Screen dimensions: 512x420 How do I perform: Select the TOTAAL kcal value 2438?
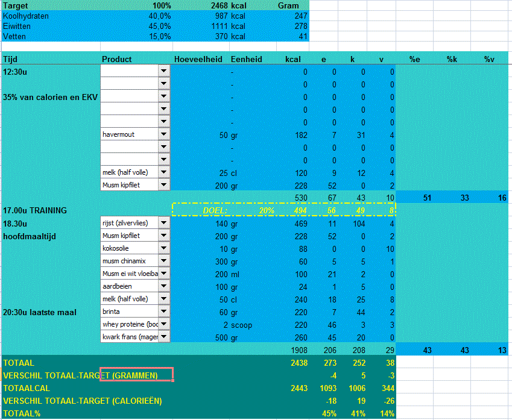tap(299, 362)
